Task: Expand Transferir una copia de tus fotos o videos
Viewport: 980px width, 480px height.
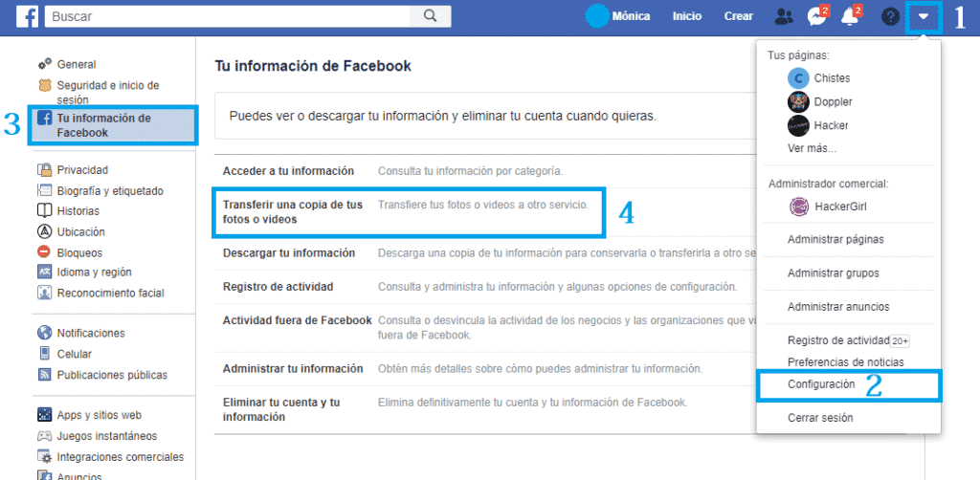Action: [409, 212]
